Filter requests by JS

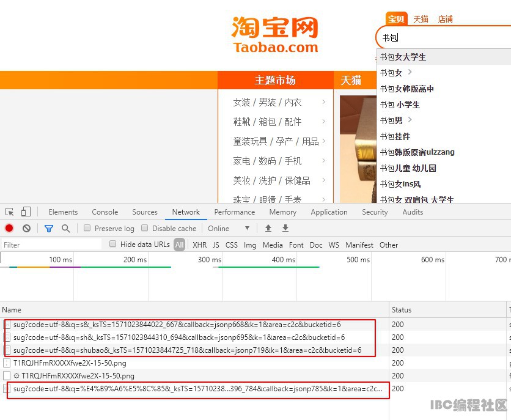click(216, 245)
